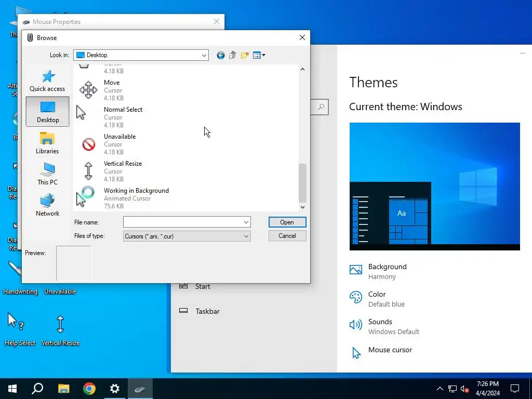Select the Normal Select cursor icon
The height and width of the screenshot is (399, 532).
[82, 113]
